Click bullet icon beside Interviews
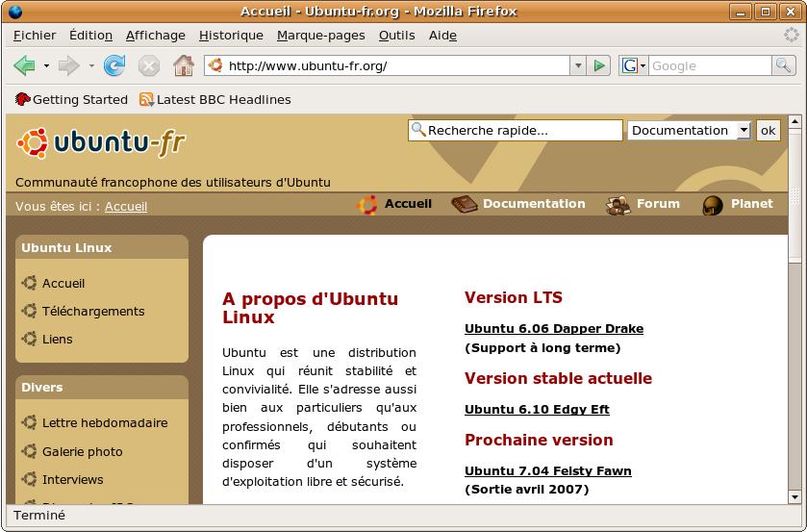 (x=29, y=479)
